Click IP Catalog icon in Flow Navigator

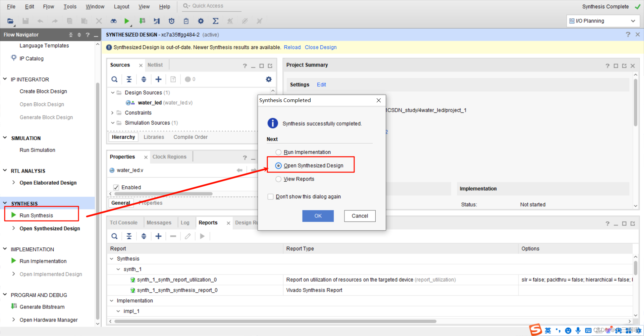[14, 58]
